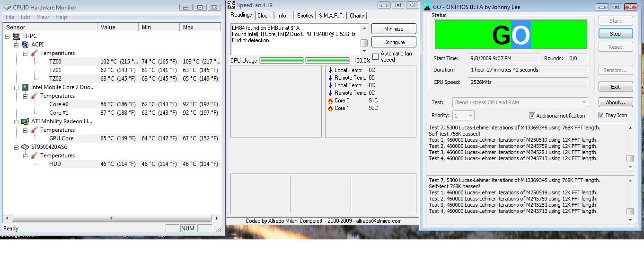Click the Intel Mobile Core 2 Duo chip icon
Viewport: 644px width, 256px height.
(x=25, y=87)
